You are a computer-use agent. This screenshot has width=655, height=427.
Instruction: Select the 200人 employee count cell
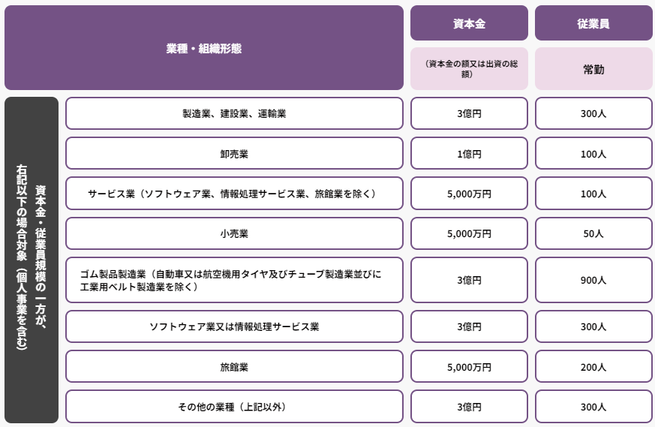592,367
